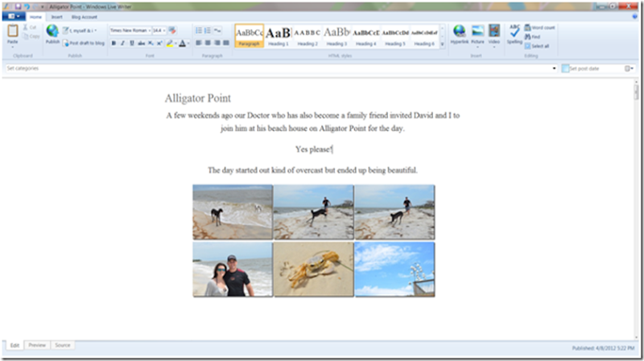Toggle Strikethrough formatting

click(x=141, y=43)
